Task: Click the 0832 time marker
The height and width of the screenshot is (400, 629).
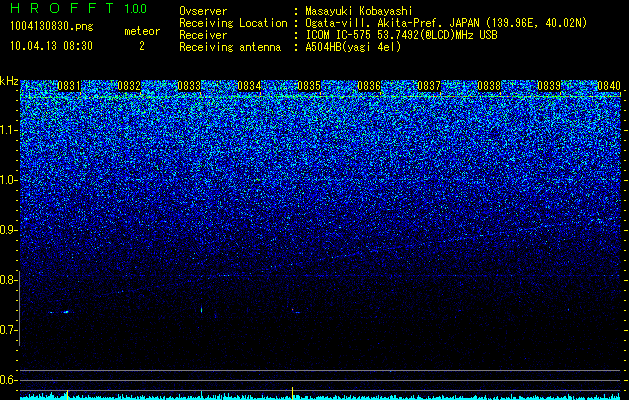Action: (x=129, y=86)
